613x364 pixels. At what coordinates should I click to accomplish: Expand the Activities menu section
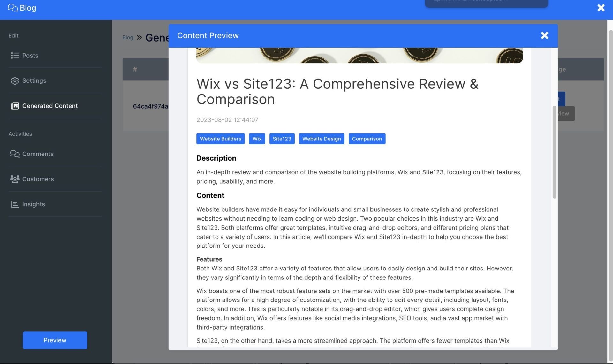click(x=20, y=134)
